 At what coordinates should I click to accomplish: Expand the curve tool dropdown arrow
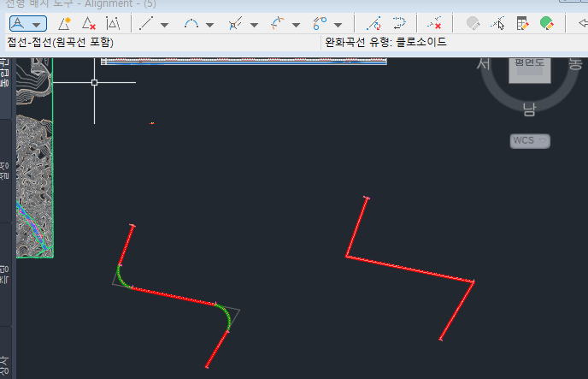coord(209,24)
